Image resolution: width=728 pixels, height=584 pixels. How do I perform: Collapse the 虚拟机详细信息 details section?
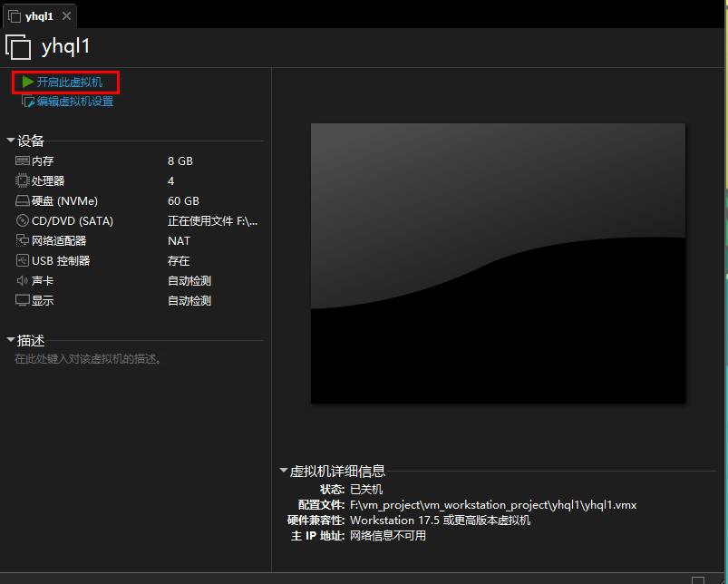[283, 471]
